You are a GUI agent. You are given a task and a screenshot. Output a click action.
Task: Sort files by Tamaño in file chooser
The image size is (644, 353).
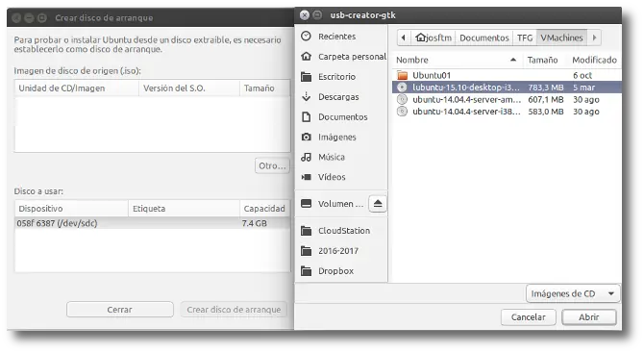click(x=545, y=60)
